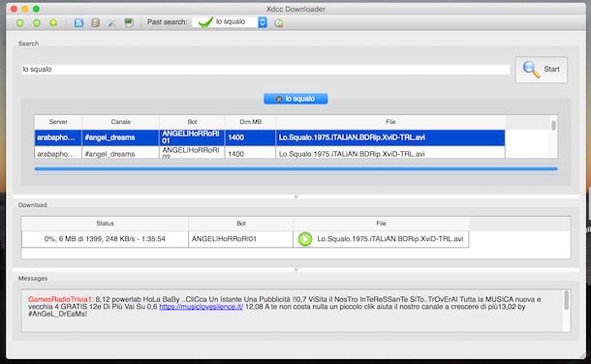Open the database cylinder toolbar icon
The width and height of the screenshot is (591, 364).
coord(96,23)
